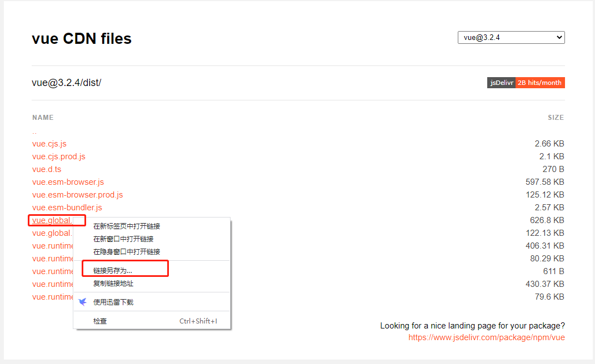The height and width of the screenshot is (364, 595).
Task: Open the parent directory '..' link
Action: click(34, 132)
